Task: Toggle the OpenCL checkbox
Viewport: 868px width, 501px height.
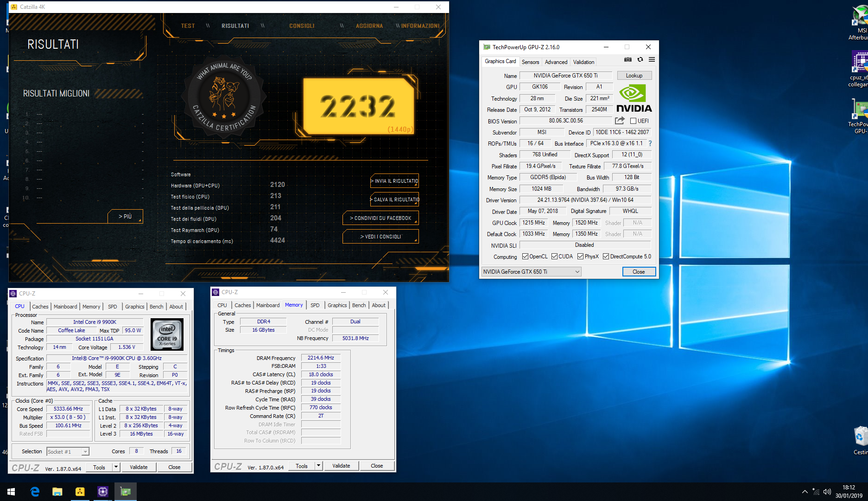Action: (525, 257)
